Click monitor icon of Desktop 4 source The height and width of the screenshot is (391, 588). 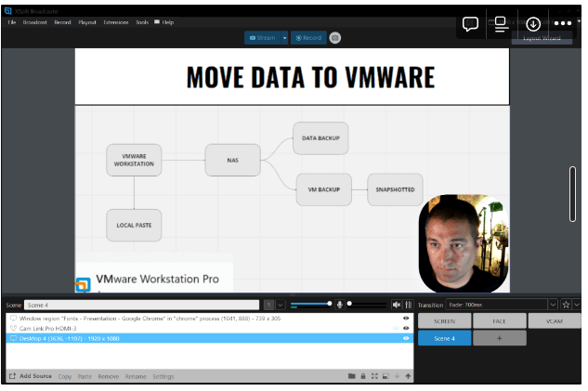pos(13,338)
